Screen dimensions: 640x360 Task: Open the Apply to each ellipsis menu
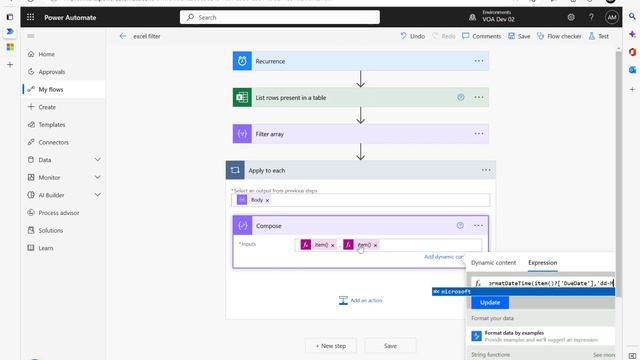(x=486, y=170)
